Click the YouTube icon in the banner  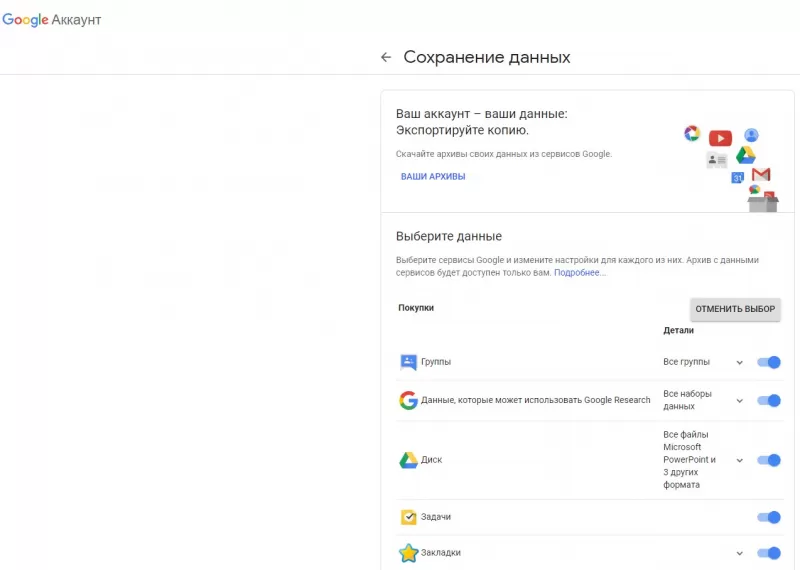[720, 138]
